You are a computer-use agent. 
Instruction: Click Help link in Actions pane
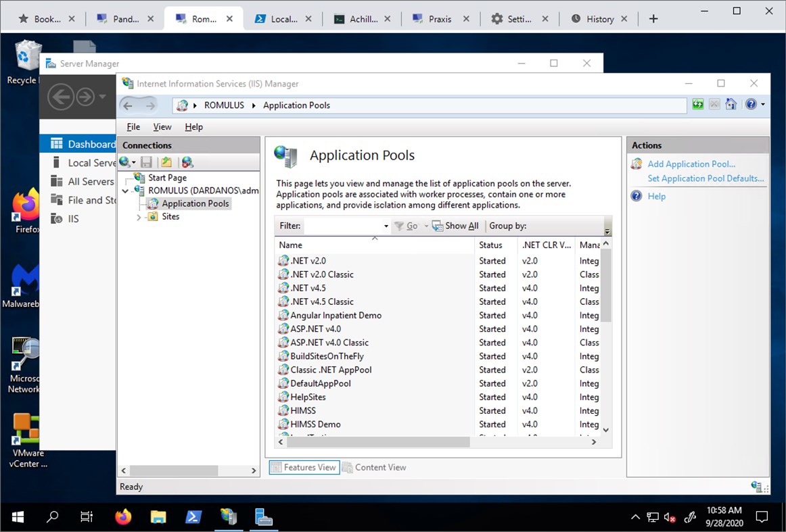click(x=656, y=196)
